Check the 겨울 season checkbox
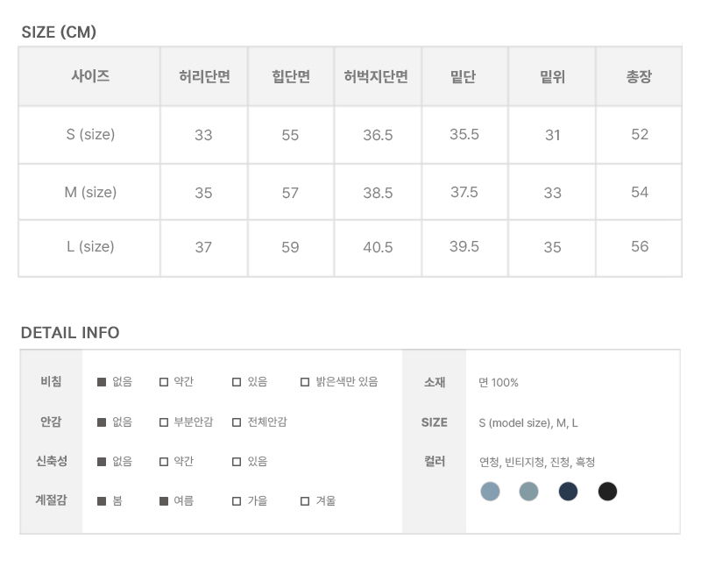The image size is (701, 588). [305, 501]
